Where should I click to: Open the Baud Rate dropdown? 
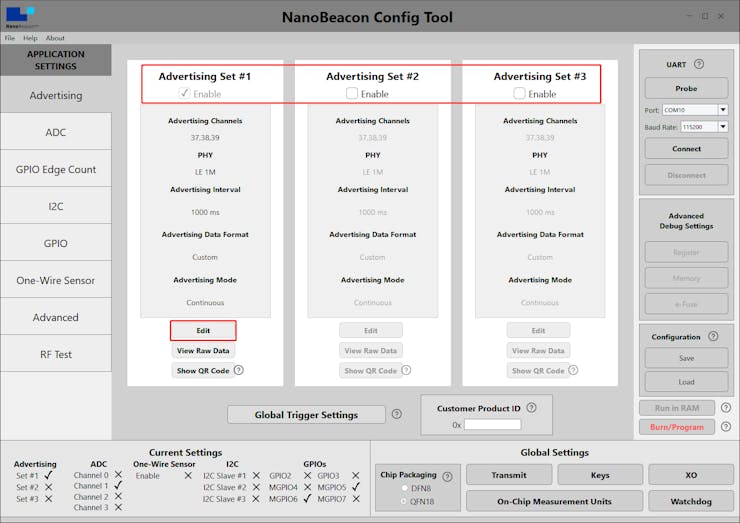point(723,127)
